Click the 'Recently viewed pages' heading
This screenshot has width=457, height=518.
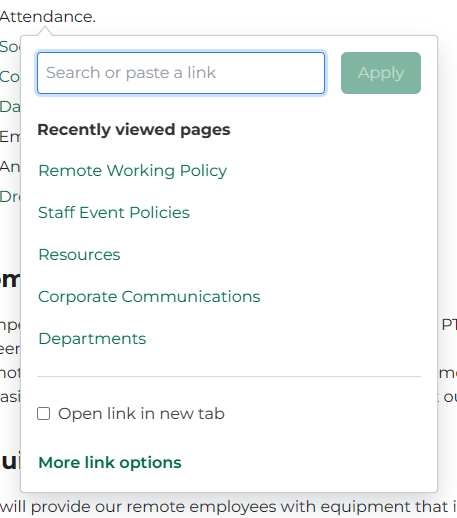[134, 129]
